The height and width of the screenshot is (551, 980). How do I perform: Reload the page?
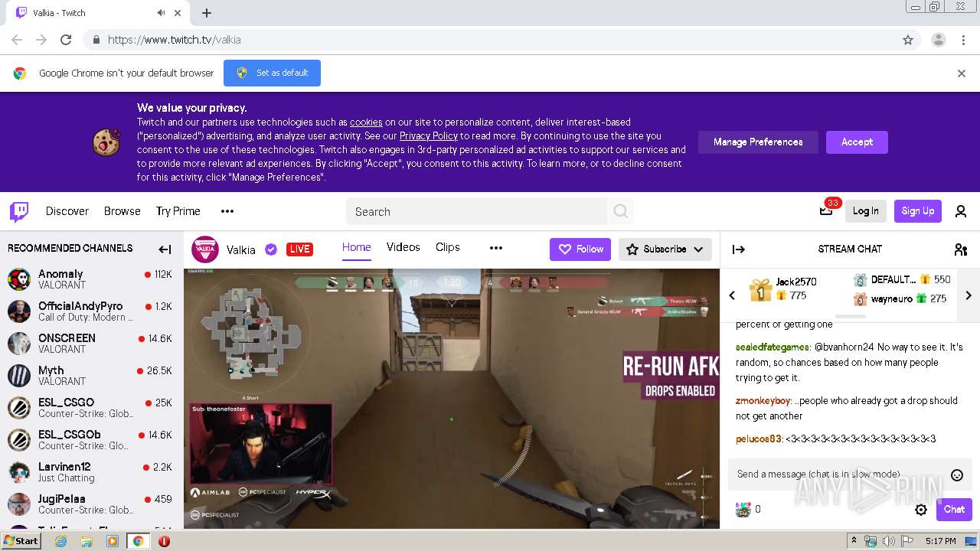click(x=66, y=40)
